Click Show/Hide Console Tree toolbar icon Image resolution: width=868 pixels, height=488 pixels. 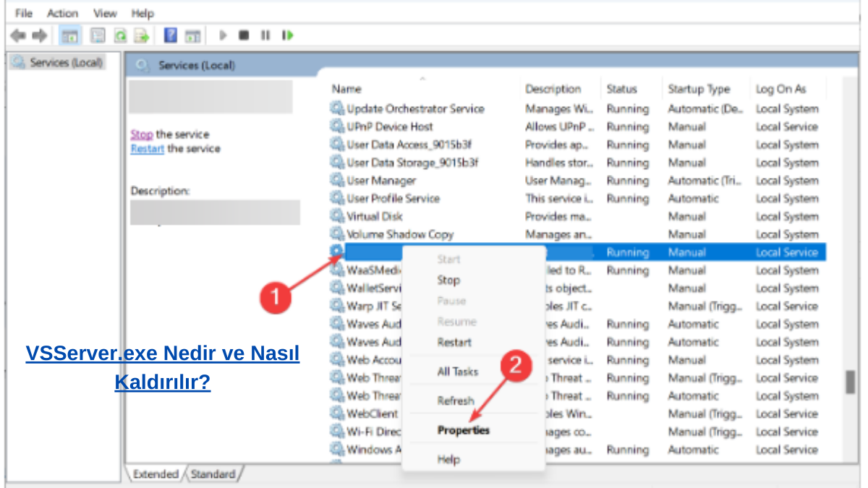tap(70, 35)
